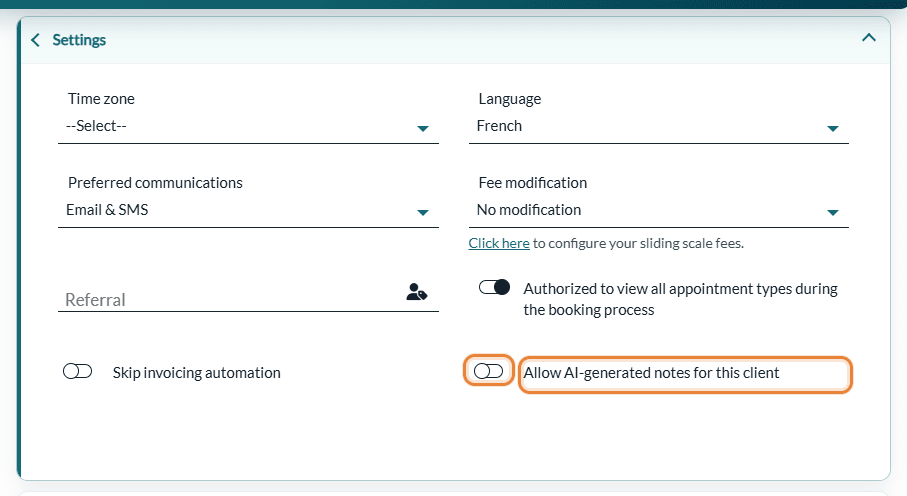Open the Preferred communications dropdown
The image size is (907, 496).
[248, 210]
